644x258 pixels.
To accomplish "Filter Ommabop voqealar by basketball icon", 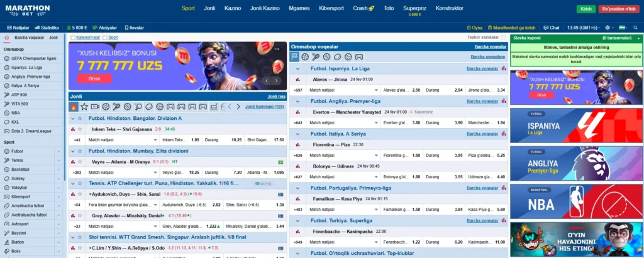I will 326,57.
